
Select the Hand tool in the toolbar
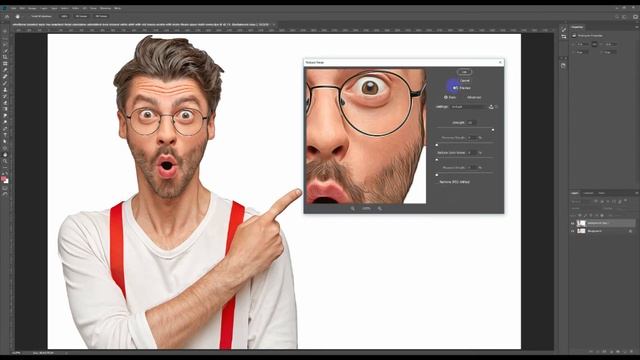point(5,155)
